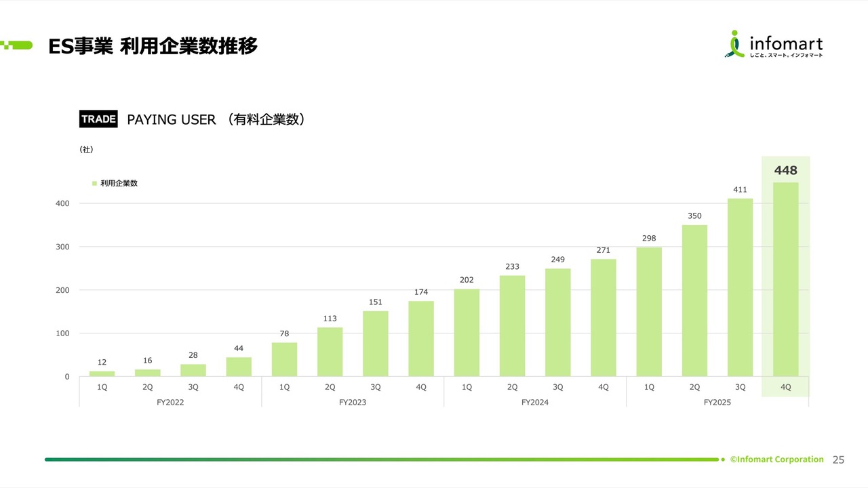Screen dimensions: 868x488
Task: Click the green gradient footer line
Action: point(380,460)
